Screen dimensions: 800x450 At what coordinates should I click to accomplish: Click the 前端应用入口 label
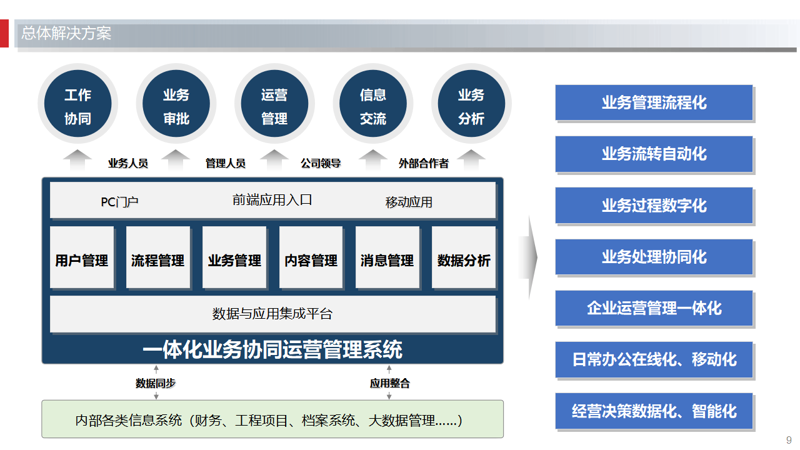point(272,200)
